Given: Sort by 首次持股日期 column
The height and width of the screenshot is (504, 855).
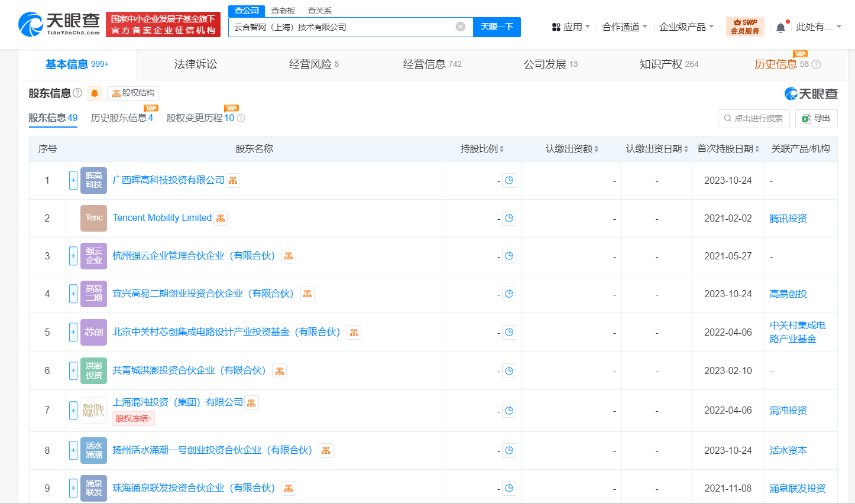Looking at the screenshot, I should (728, 149).
